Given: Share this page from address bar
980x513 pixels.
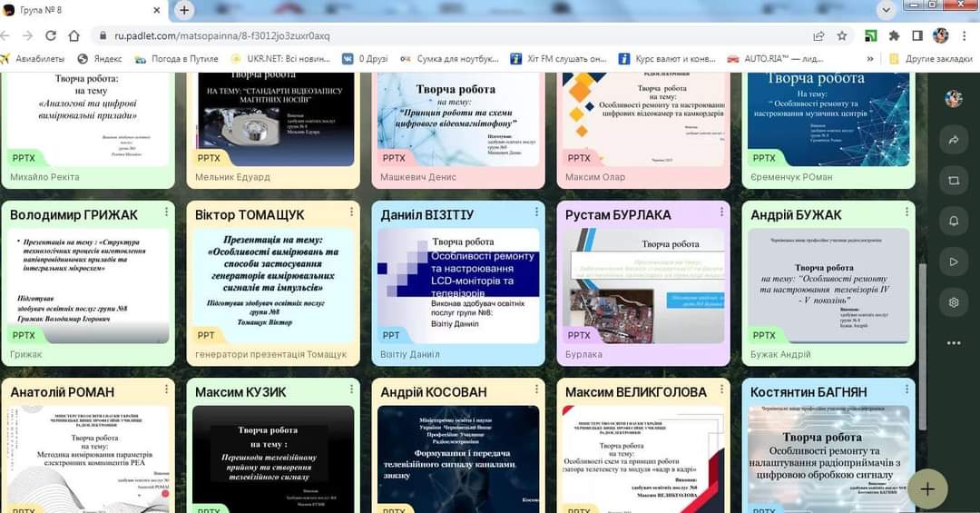Looking at the screenshot, I should pyautogui.click(x=818, y=35).
